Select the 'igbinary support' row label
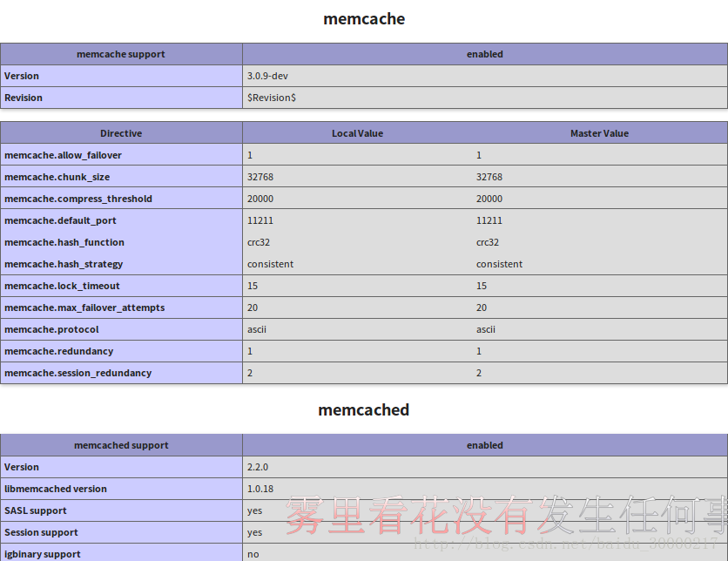Screen dimensions: 728x561 click(x=43, y=554)
